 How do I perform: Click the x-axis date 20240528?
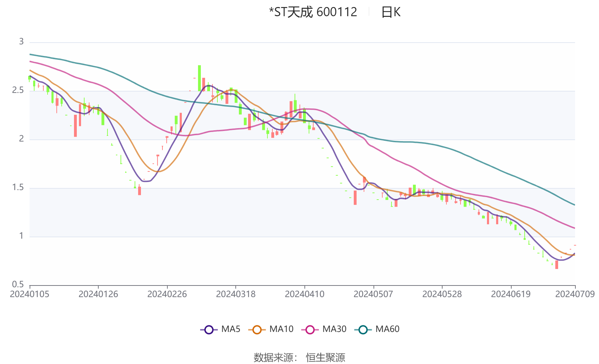click(442, 294)
